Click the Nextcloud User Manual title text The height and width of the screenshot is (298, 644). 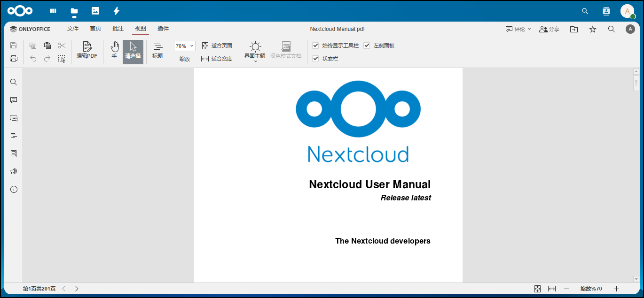(x=369, y=184)
